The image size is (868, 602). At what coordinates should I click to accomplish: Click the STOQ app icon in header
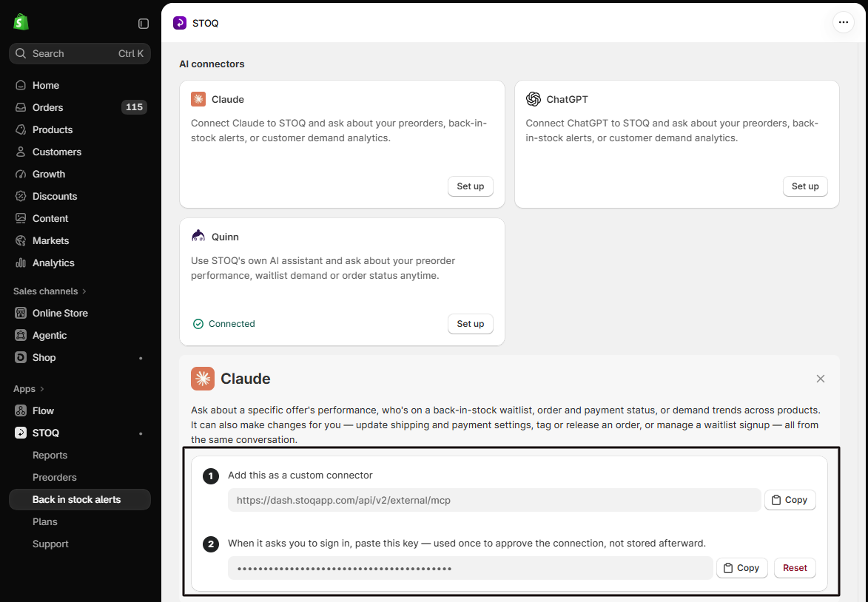click(180, 23)
